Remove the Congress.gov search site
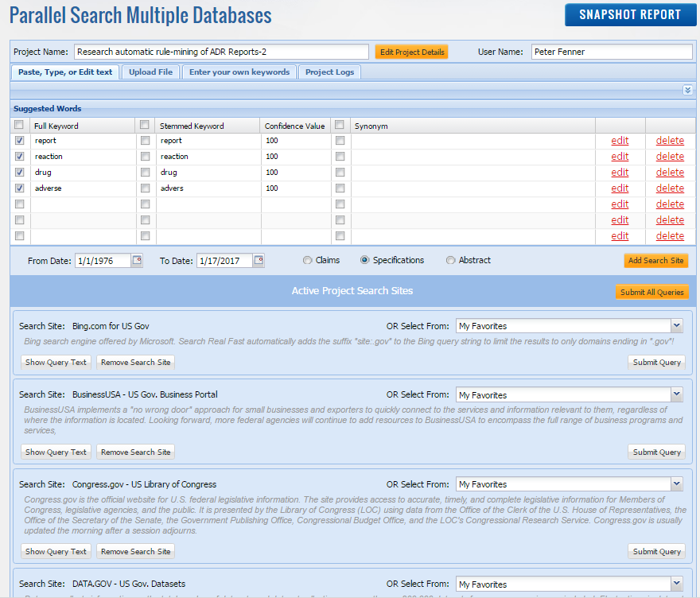 [135, 551]
